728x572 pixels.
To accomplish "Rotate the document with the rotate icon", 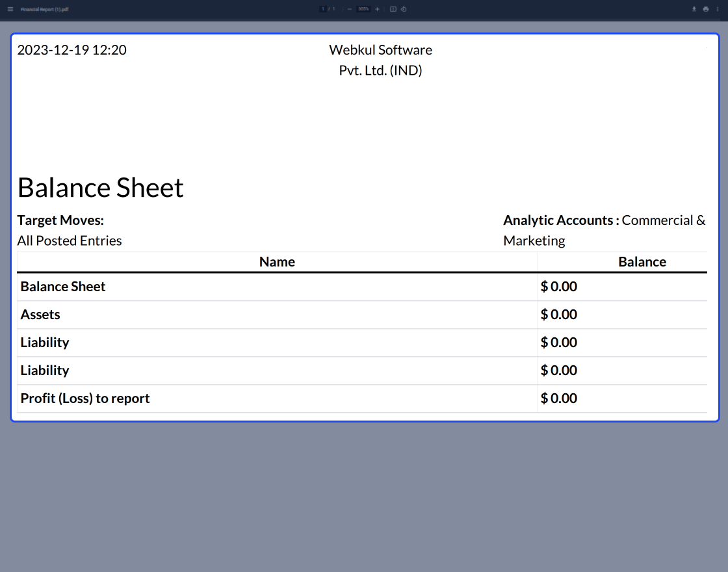I will (404, 9).
